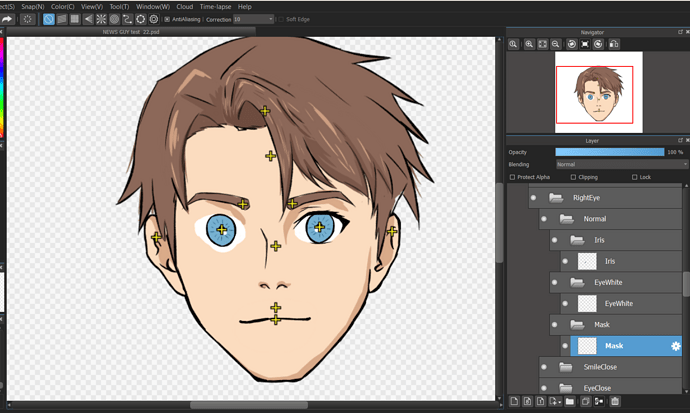Toggle the Soft Edge checkbox
Screen dimensions: 690x413
[x=281, y=19]
